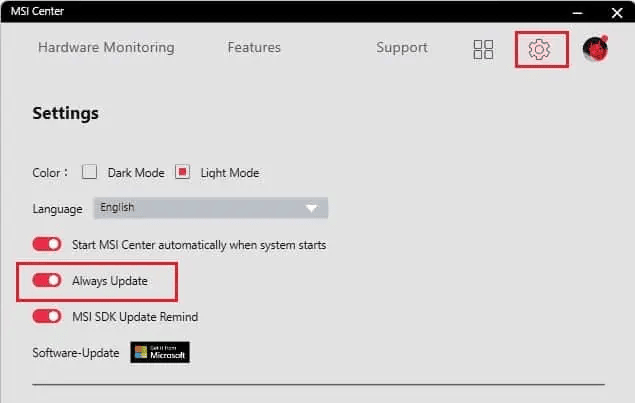
Task: Go to the Support tab
Action: coord(402,47)
